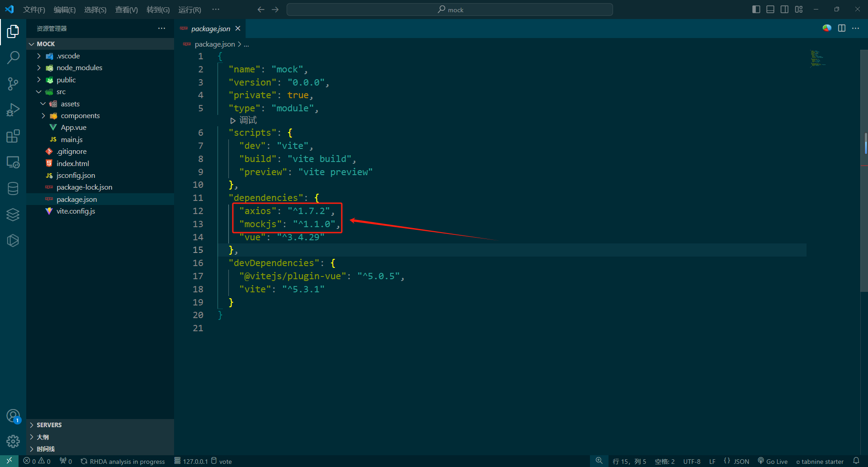Viewport: 868px width, 467px height.
Task: Open the Remote Explorer view
Action: 13,162
